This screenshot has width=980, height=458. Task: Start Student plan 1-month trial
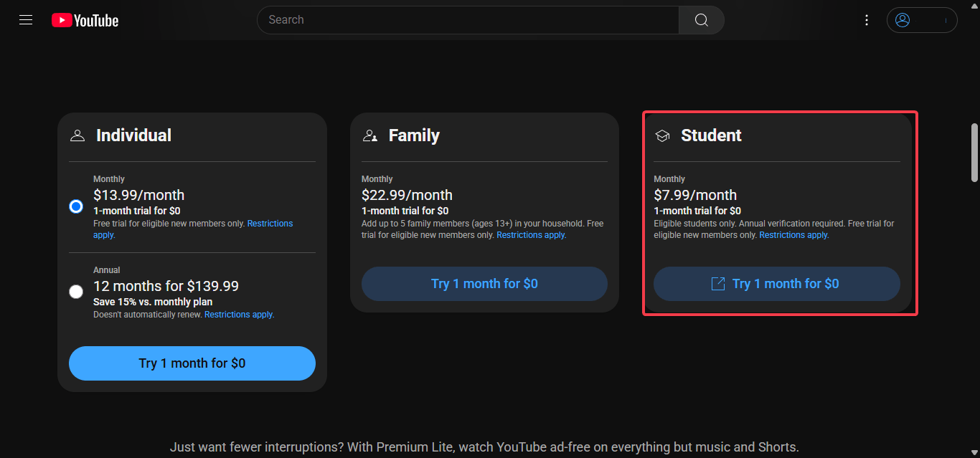[776, 284]
